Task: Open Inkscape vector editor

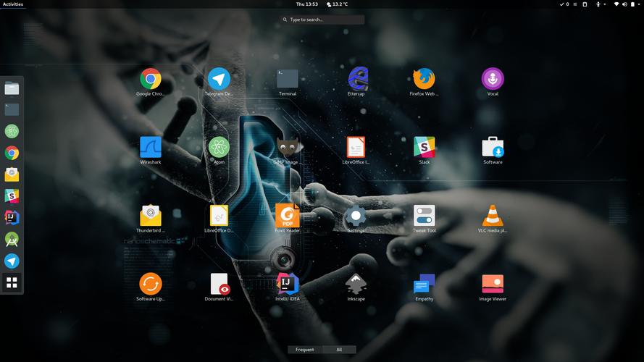Action: click(x=356, y=287)
